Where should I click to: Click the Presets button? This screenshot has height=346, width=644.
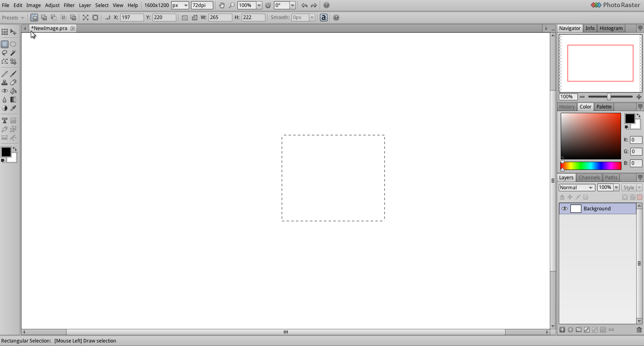[12, 17]
